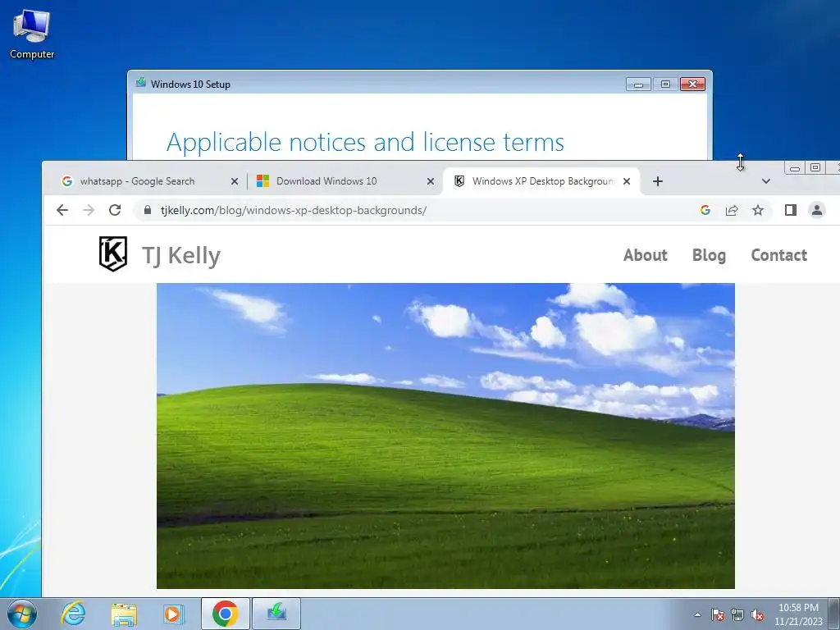Close the Windows XP Desktop Backgrounds tab
Screen dimensions: 840x630
(626, 181)
